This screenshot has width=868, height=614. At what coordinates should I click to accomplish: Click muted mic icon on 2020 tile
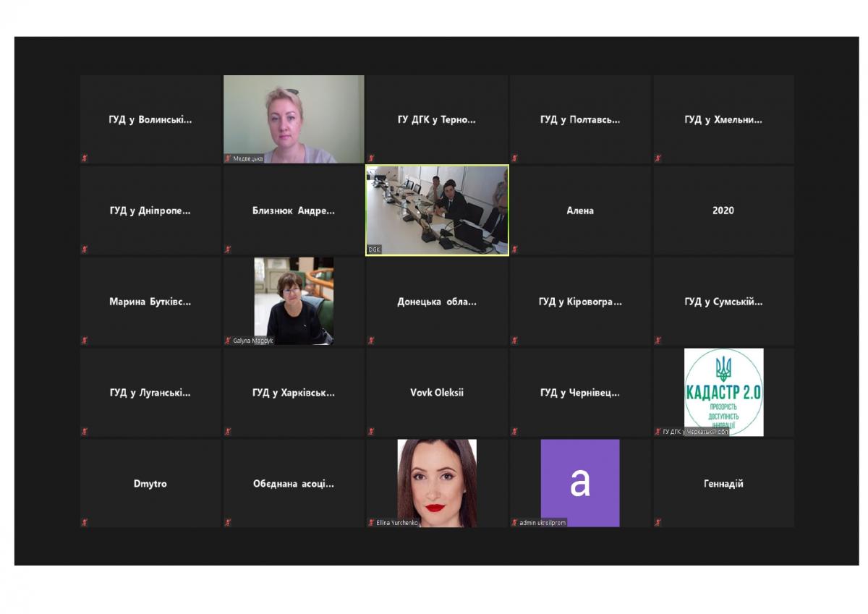click(x=658, y=250)
